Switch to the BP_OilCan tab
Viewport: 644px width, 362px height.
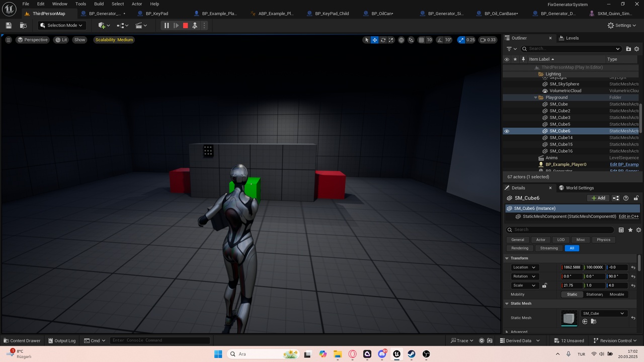pos(382,14)
